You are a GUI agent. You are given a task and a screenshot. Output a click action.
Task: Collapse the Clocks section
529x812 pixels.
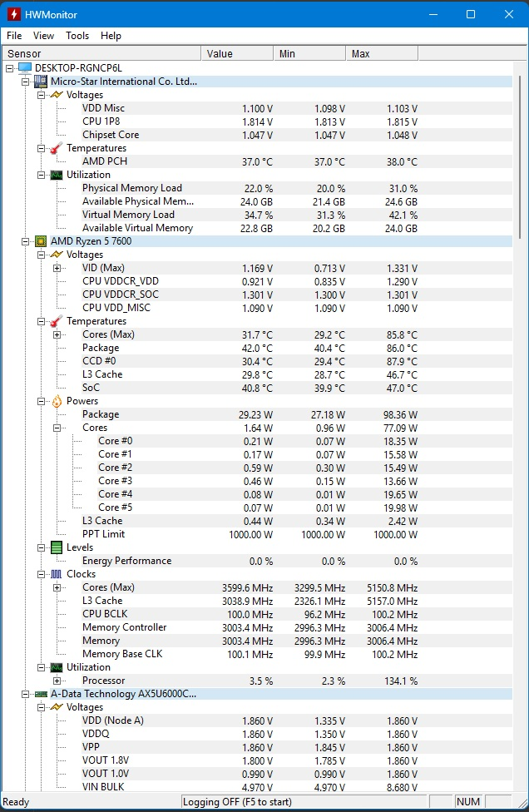click(x=42, y=574)
